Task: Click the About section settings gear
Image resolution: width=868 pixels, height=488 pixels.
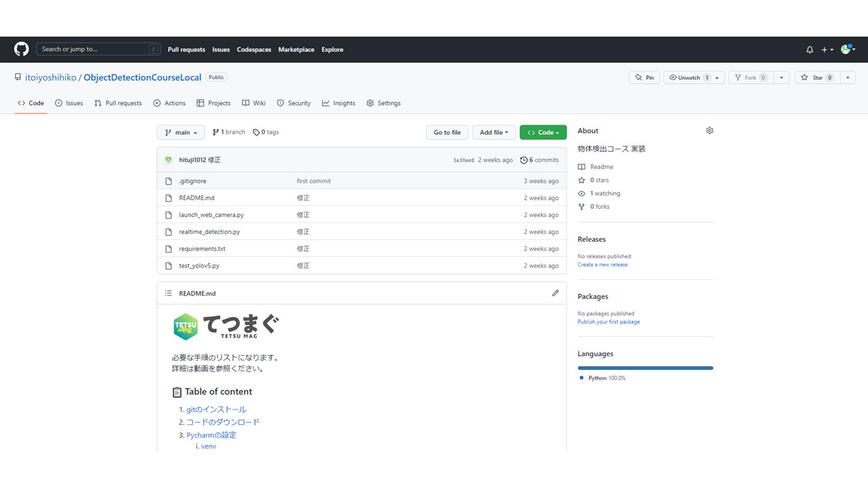Action: [709, 131]
